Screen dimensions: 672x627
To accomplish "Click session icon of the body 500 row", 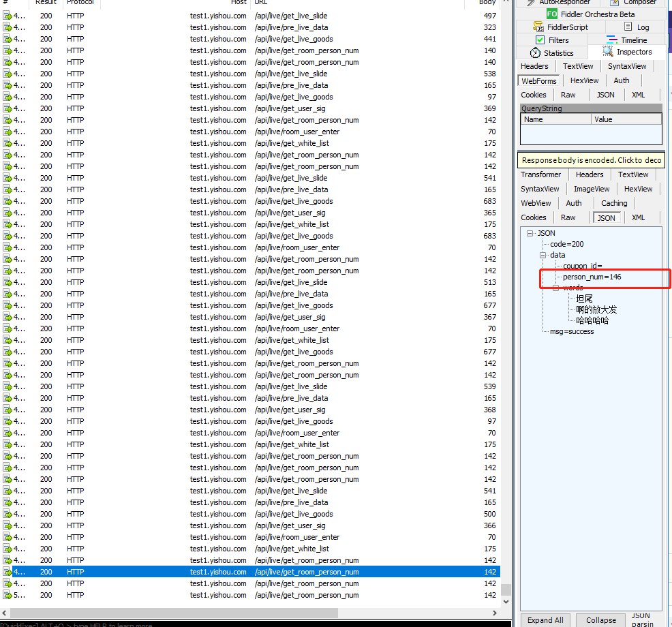I will (x=7, y=514).
